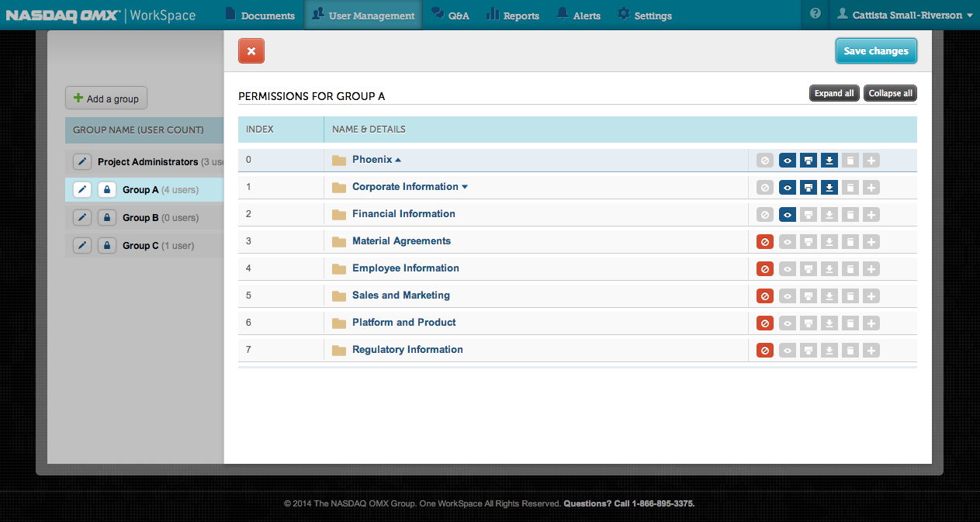Edit Group C with pencil icon
Viewport: 980px width, 522px height.
82,245
